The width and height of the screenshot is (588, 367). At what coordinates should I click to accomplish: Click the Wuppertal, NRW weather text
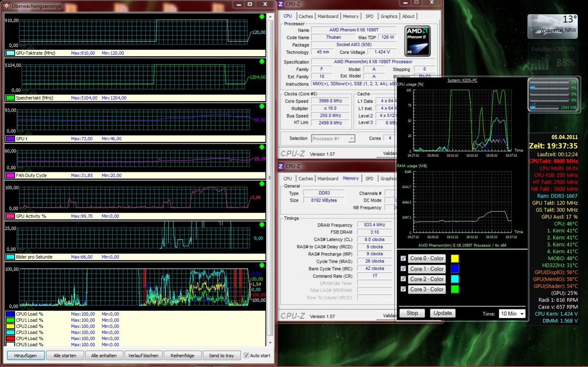pyautogui.click(x=558, y=30)
